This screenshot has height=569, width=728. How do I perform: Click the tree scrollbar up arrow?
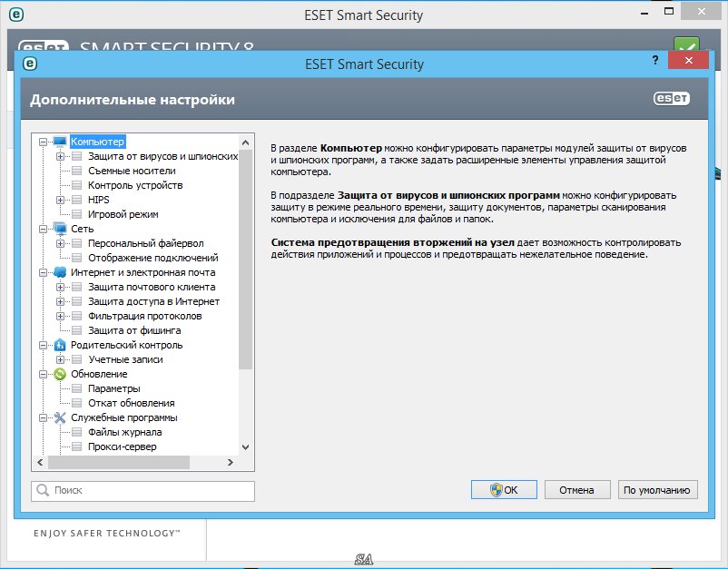point(246,142)
